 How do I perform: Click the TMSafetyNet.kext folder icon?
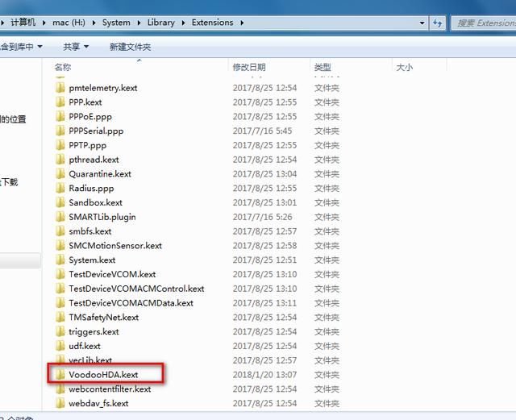(x=60, y=318)
